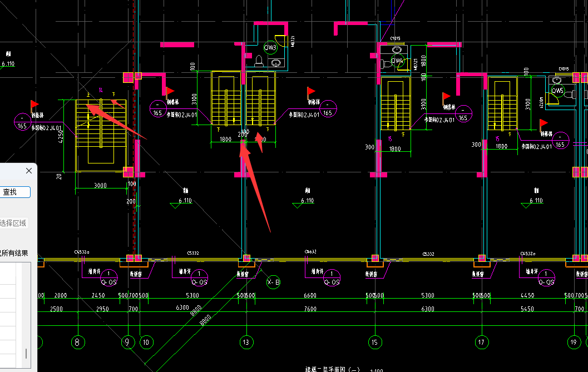Select axis bubble number 10
Image resolution: width=588 pixels, height=372 pixels.
(146, 342)
